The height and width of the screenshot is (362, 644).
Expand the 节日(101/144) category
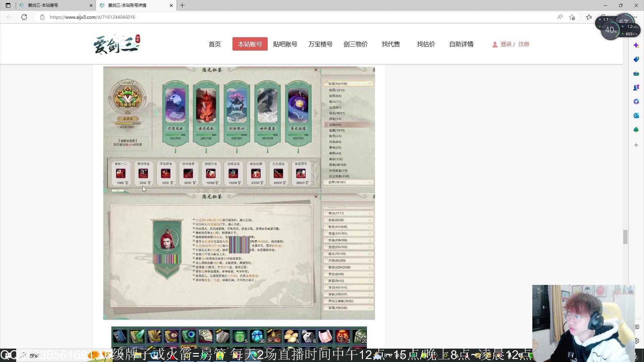click(348, 288)
